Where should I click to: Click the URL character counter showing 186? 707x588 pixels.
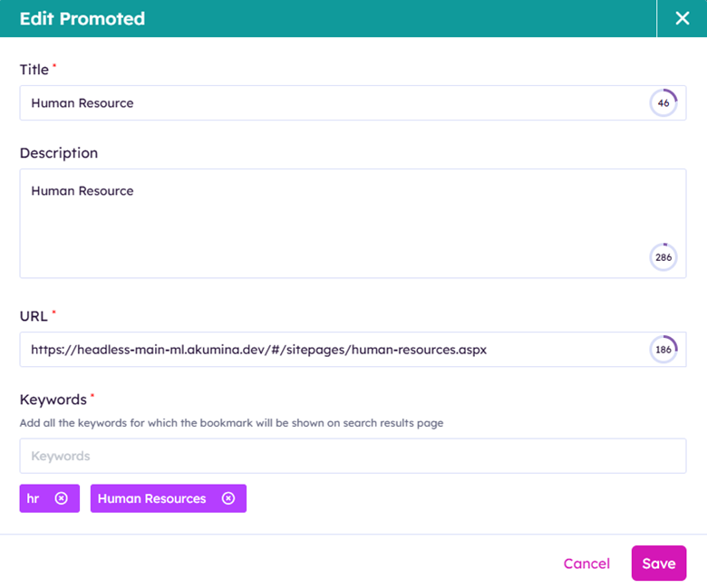pyautogui.click(x=663, y=349)
